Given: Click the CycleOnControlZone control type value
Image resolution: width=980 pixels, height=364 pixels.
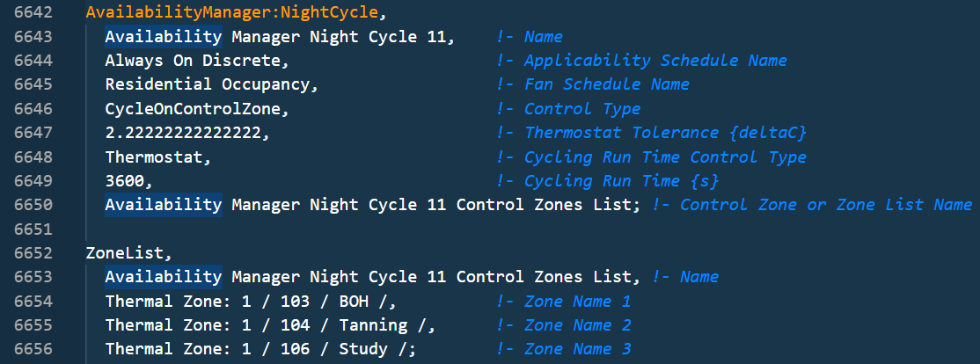Looking at the screenshot, I should (197, 109).
